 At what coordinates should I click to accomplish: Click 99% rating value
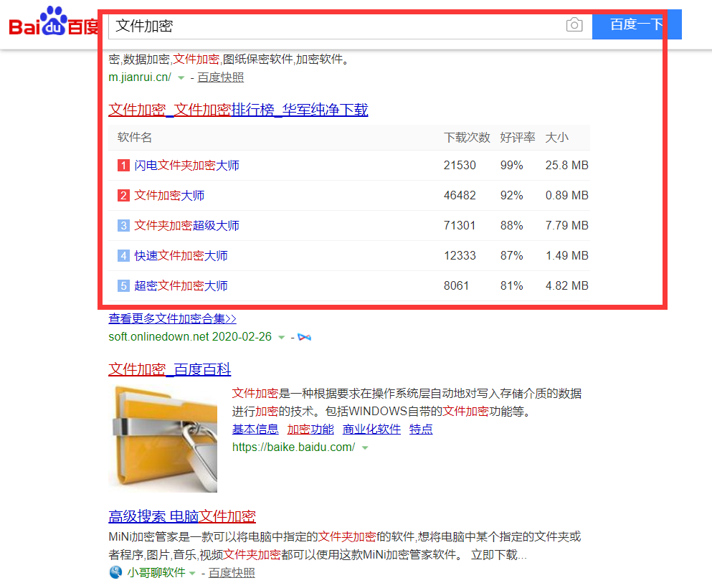(512, 165)
